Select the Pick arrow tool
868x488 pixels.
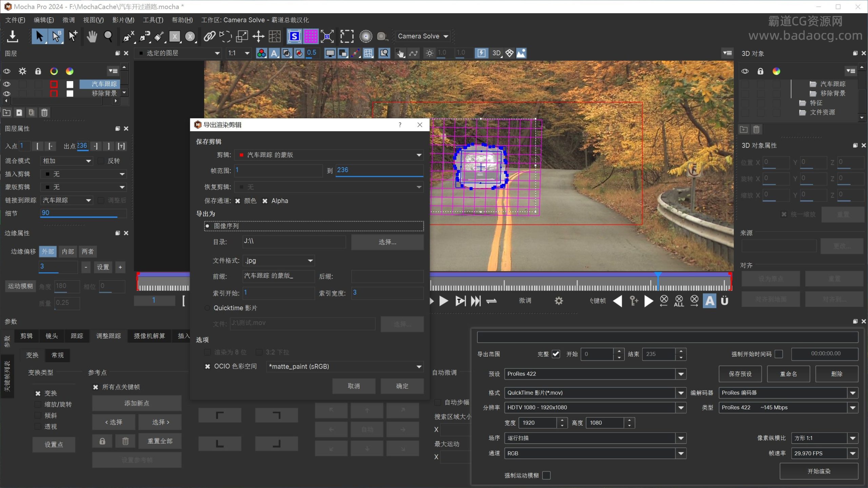[x=39, y=36]
